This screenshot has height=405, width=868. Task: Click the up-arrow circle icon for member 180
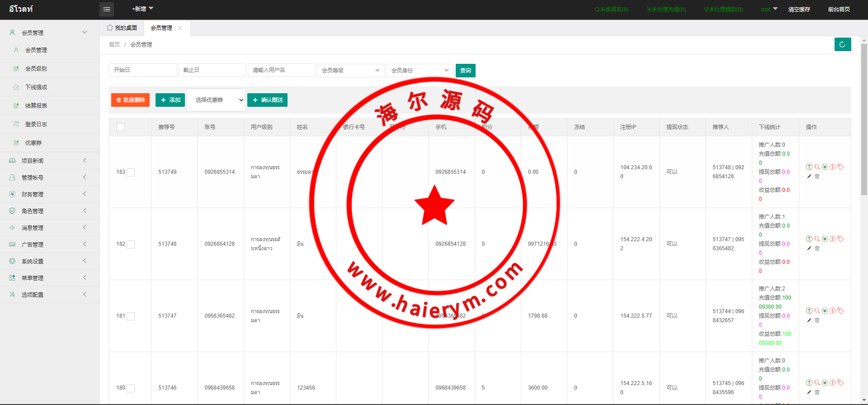coord(809,383)
